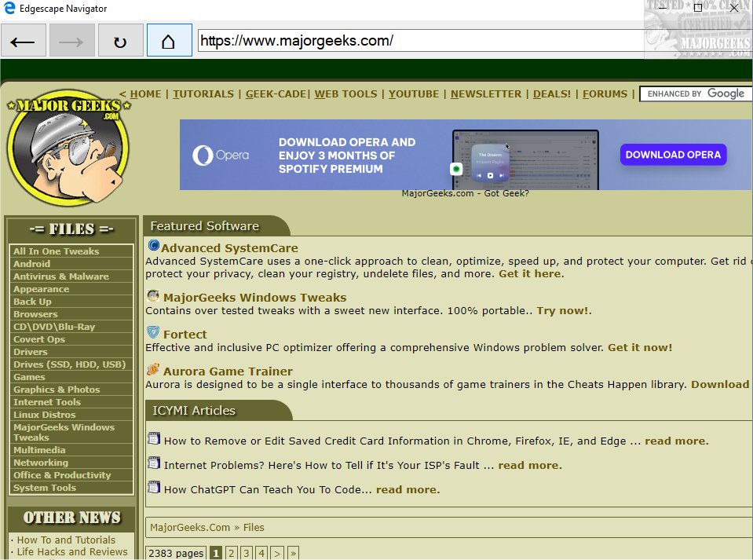Open the NEWSLETTER navigation link
The height and width of the screenshot is (560, 753).
485,94
